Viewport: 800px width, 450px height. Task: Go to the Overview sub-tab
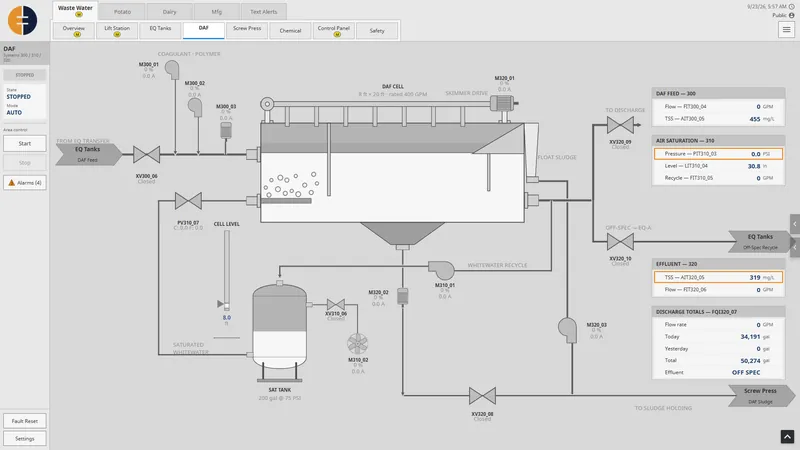(73, 31)
